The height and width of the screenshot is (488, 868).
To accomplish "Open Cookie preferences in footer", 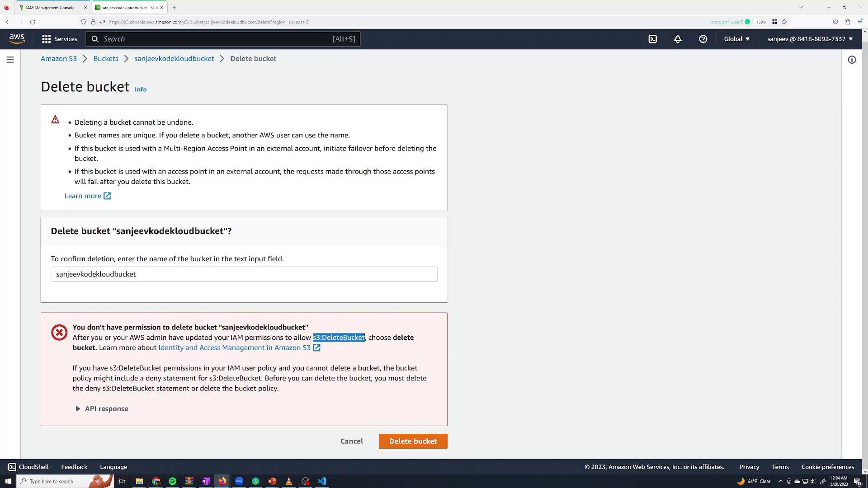I will [x=828, y=467].
